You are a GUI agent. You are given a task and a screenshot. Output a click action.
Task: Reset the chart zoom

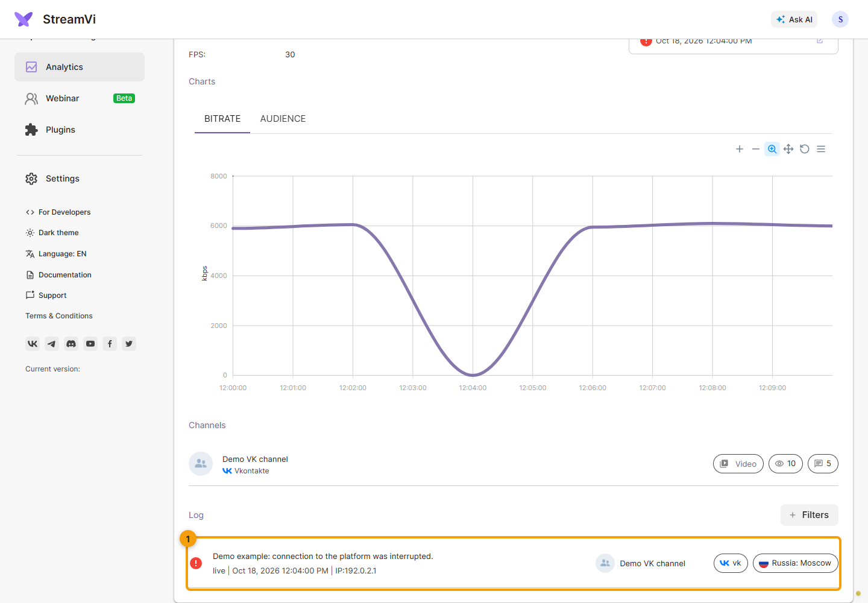(x=805, y=149)
